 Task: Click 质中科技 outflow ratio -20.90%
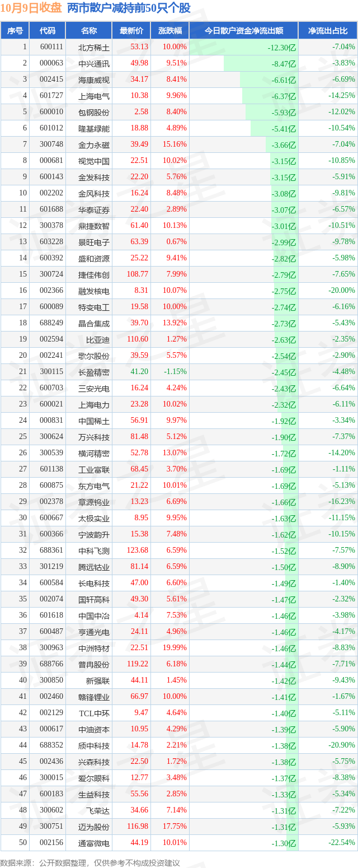(x=342, y=745)
